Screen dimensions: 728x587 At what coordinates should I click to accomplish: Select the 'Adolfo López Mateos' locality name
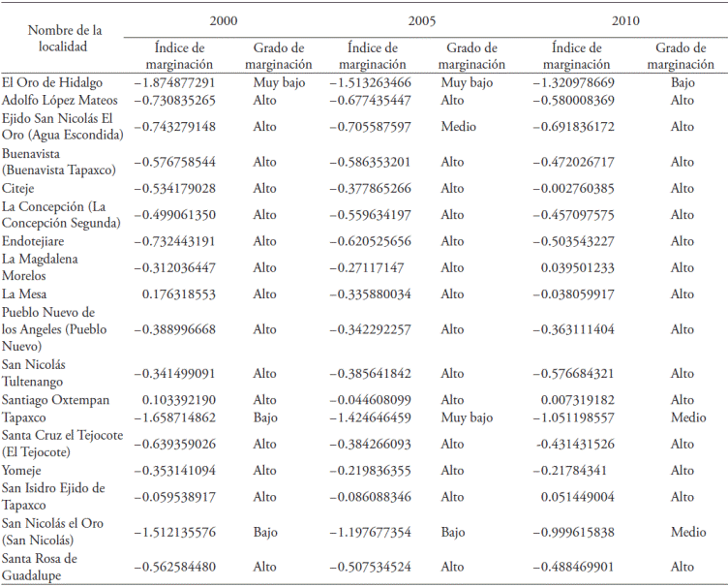[x=60, y=101]
